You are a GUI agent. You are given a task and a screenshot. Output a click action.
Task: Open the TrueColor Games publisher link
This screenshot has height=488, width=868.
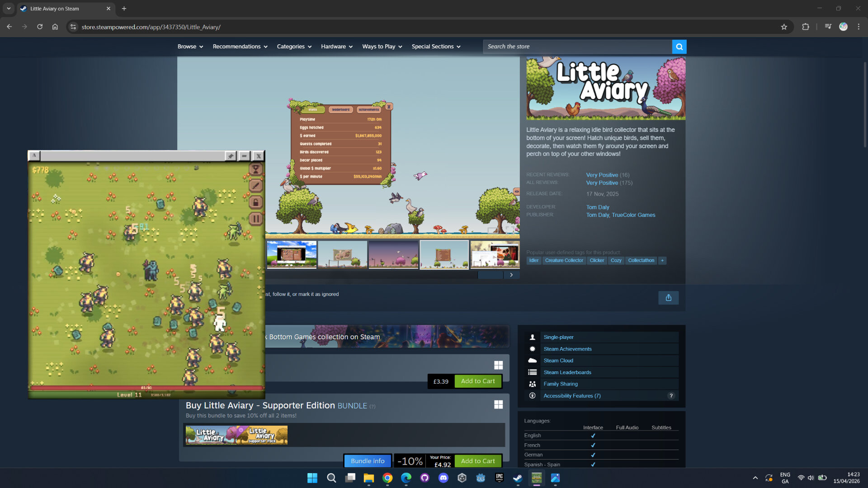633,215
